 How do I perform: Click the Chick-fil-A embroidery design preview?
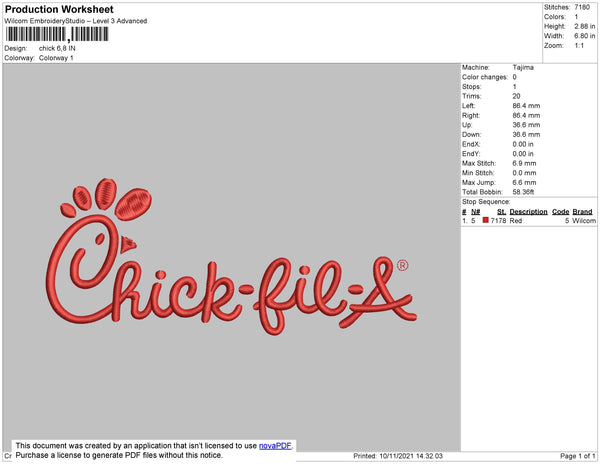click(x=231, y=257)
